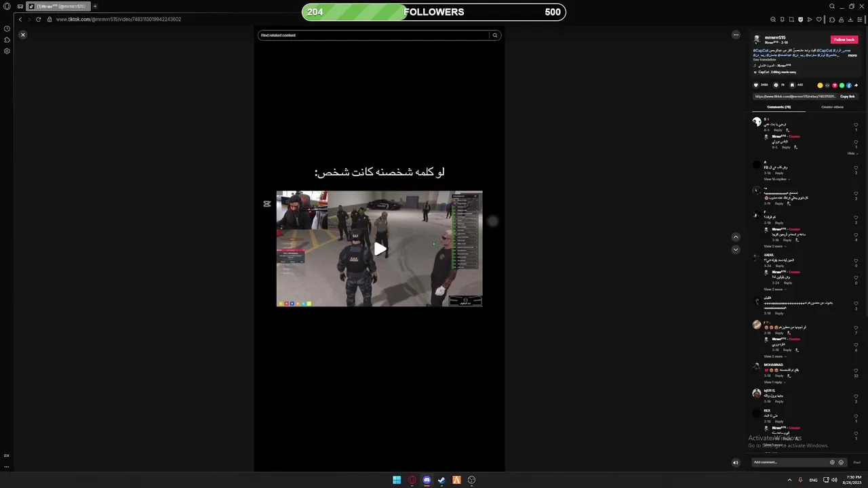
Task: Click the snapshot selection icon in toolbar
Action: (x=791, y=19)
